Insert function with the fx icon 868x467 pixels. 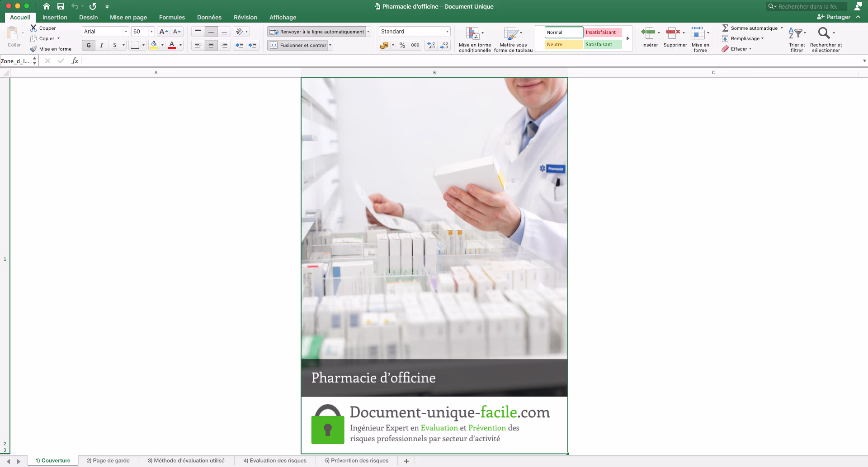tap(75, 61)
